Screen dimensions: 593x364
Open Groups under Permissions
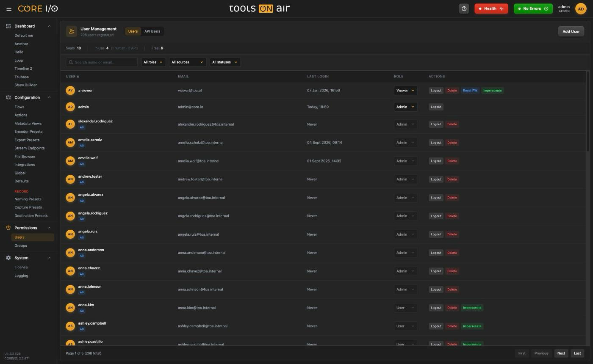[21, 245]
